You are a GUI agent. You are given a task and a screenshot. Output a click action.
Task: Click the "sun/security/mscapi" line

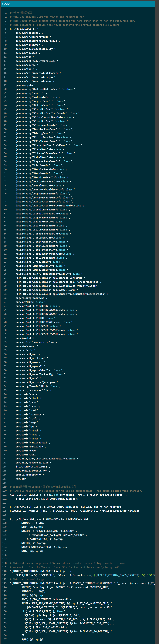coord(31,362)
